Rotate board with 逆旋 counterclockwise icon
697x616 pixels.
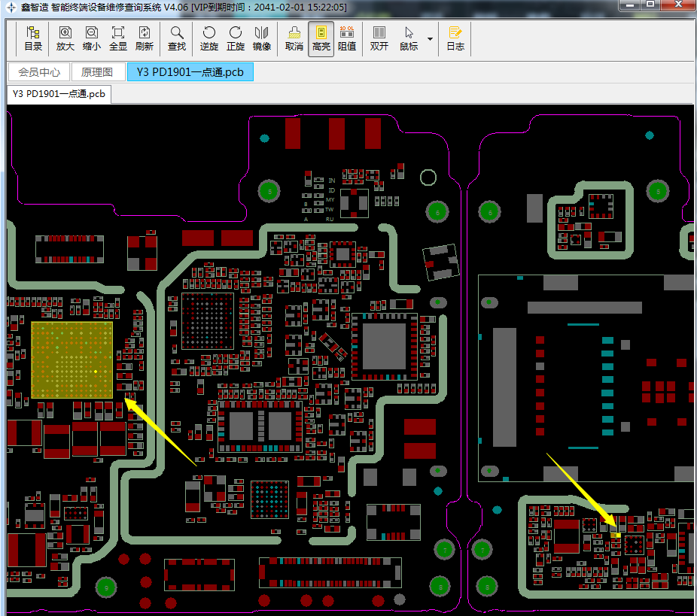coord(209,39)
